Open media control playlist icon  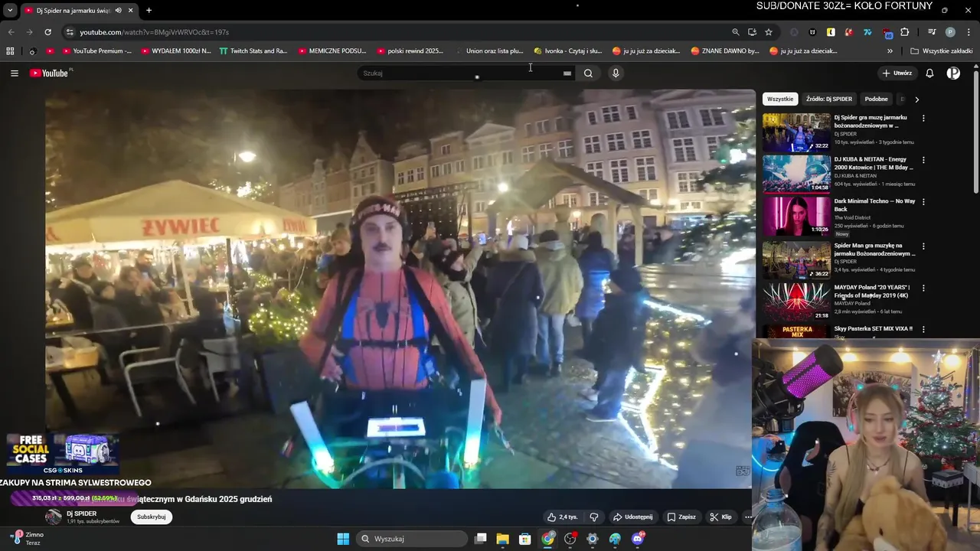click(x=932, y=32)
